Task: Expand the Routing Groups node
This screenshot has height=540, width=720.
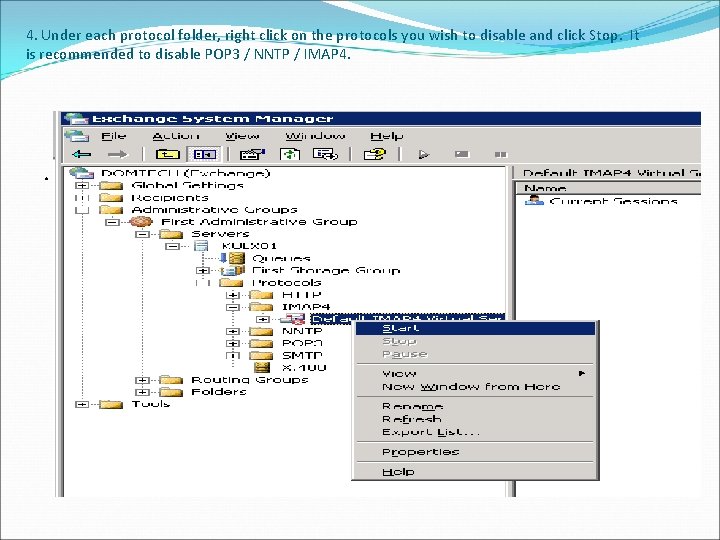Action: point(142,380)
